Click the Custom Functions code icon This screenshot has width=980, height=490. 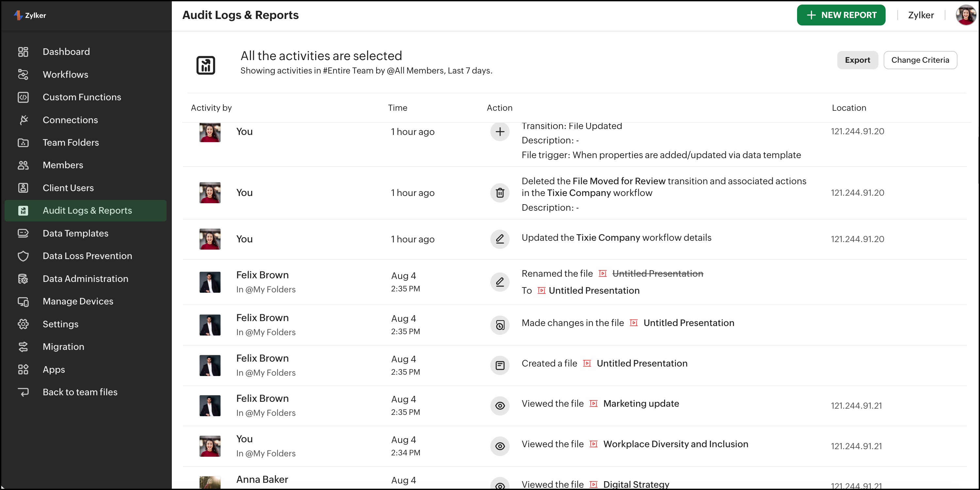point(23,97)
